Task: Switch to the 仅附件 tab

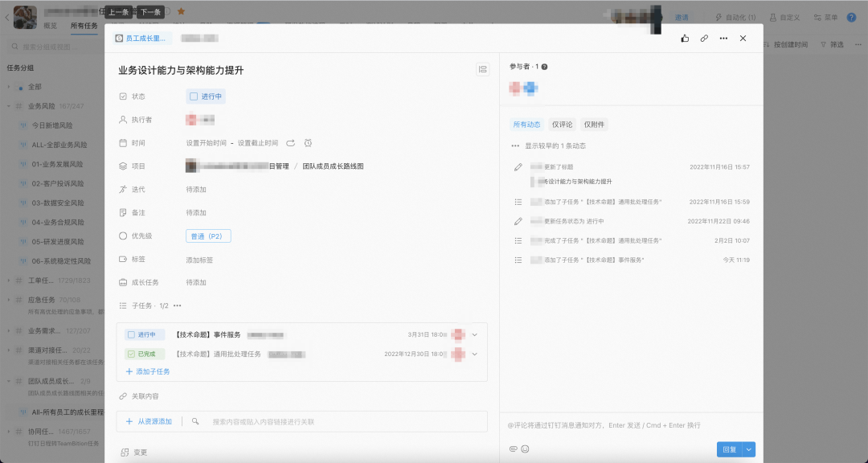Action: [x=596, y=124]
